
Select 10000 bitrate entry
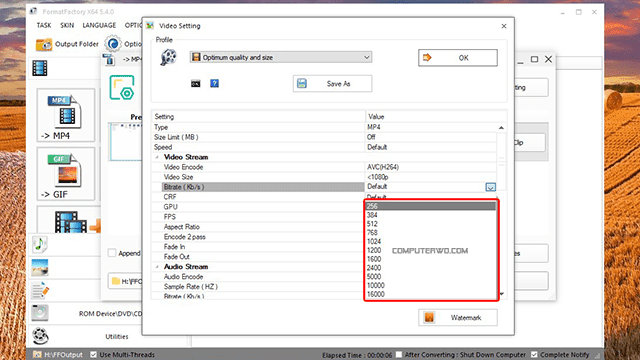coord(431,285)
